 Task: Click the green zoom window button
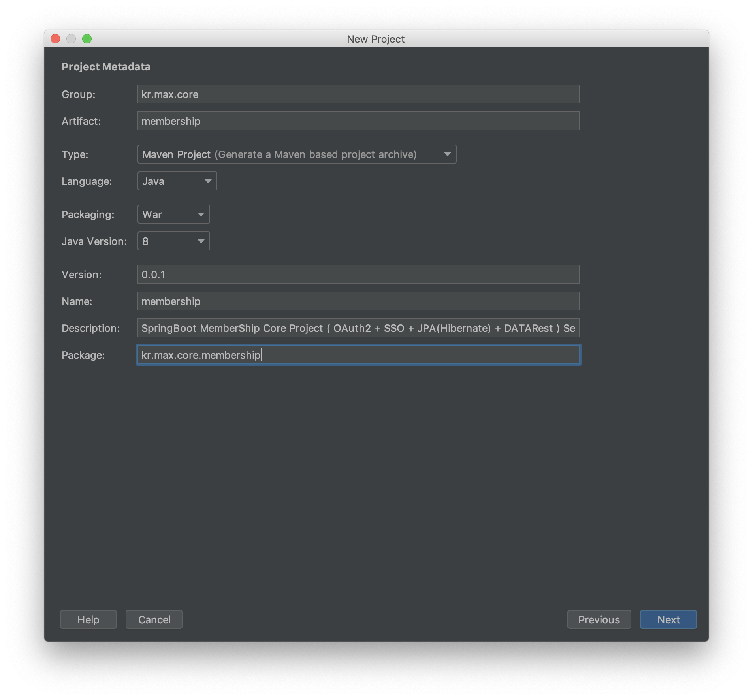(x=87, y=39)
